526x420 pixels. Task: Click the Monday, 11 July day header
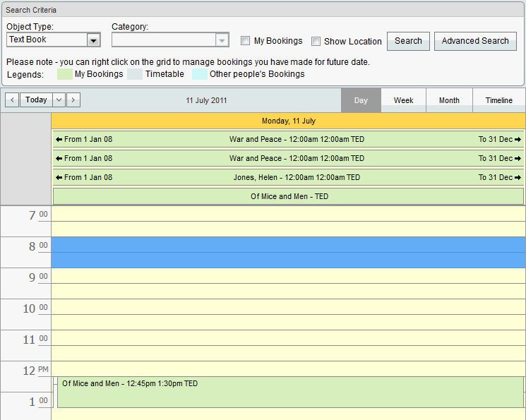289,121
